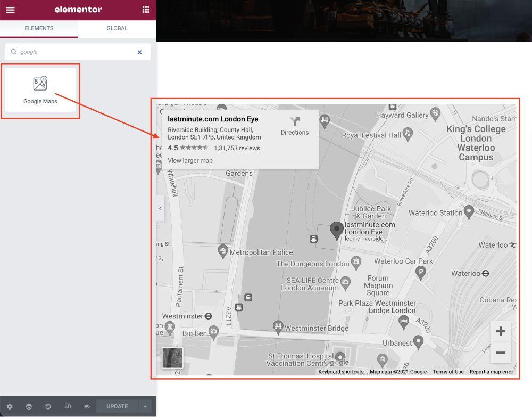Switch to the Global tab
The image size is (532, 417).
coord(117,29)
